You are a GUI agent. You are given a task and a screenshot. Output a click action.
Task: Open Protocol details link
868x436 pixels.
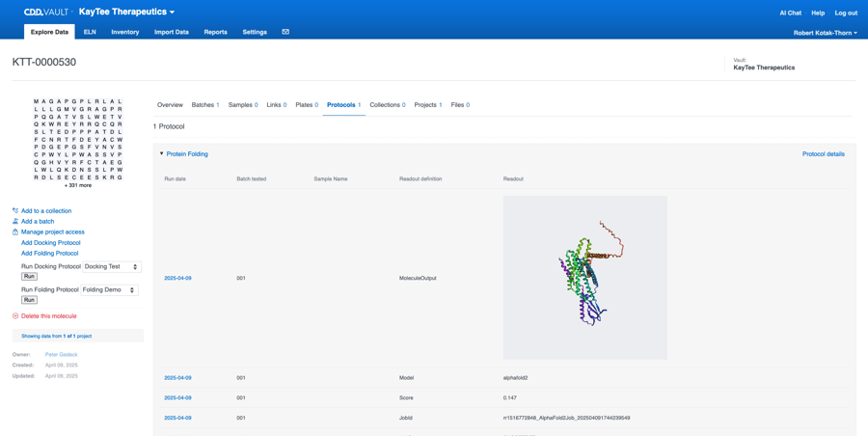click(824, 154)
